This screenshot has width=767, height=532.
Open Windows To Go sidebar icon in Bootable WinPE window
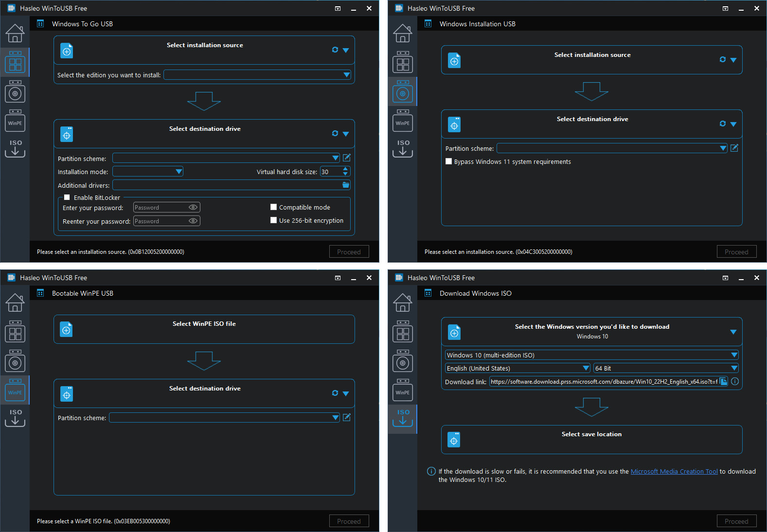pyautogui.click(x=15, y=332)
